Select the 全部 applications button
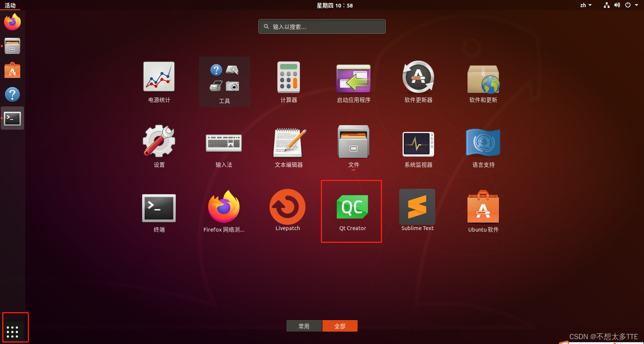 340,326
